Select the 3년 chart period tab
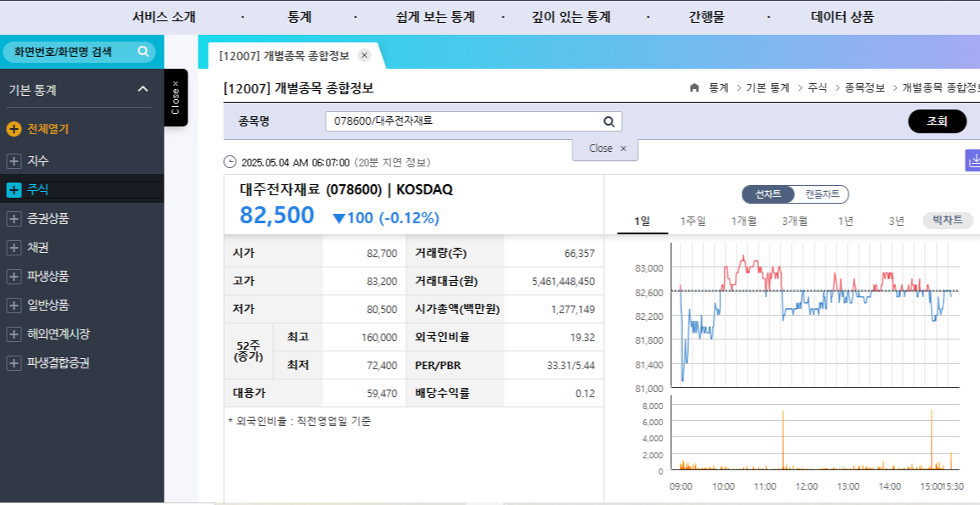 pyautogui.click(x=896, y=221)
